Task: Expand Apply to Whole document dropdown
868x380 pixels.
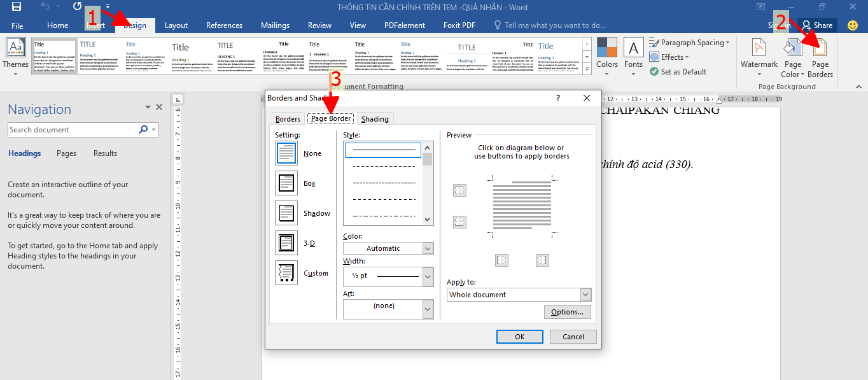Action: pyautogui.click(x=586, y=295)
